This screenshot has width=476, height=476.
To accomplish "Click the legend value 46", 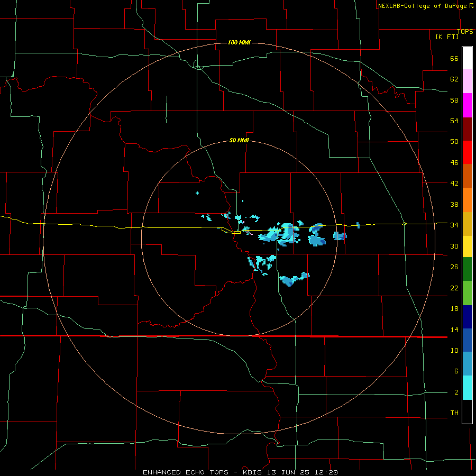I will [x=454, y=163].
